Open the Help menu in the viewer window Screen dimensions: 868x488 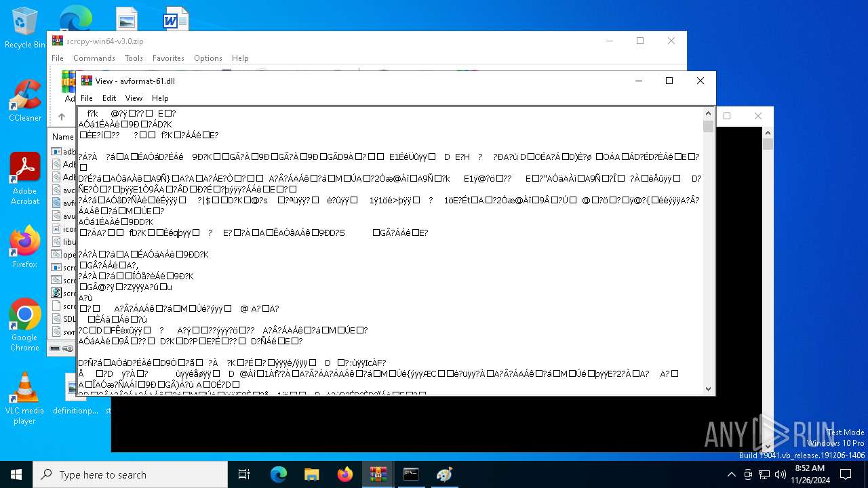click(160, 98)
